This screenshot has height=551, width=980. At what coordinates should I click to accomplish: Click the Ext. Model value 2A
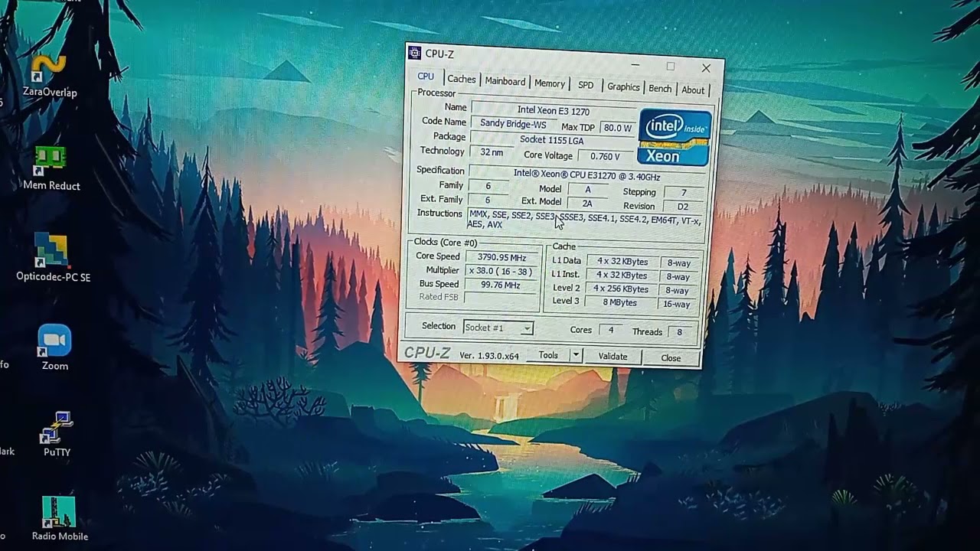tap(587, 204)
